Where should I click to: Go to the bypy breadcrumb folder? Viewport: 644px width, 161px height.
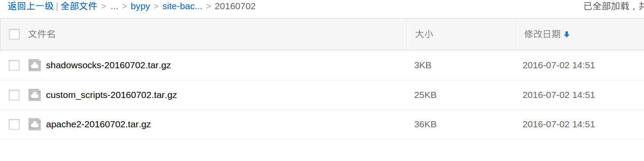point(140,7)
